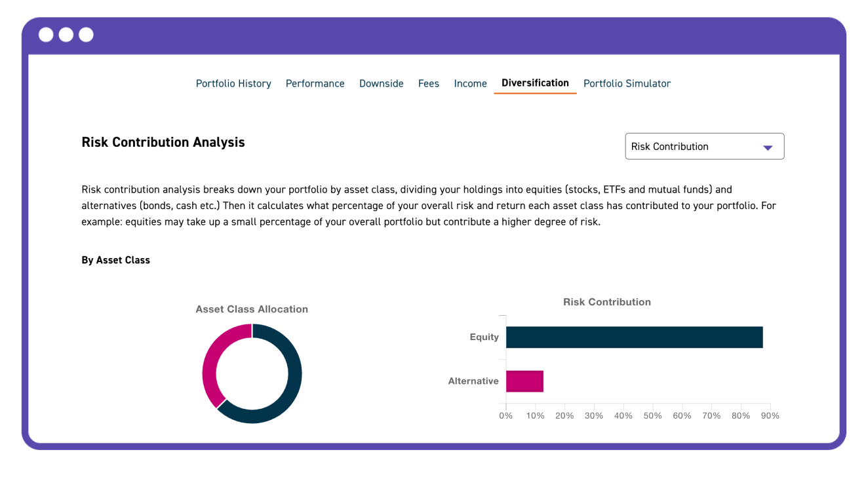Navigate to the Income tab
The image size is (868, 492).
470,83
